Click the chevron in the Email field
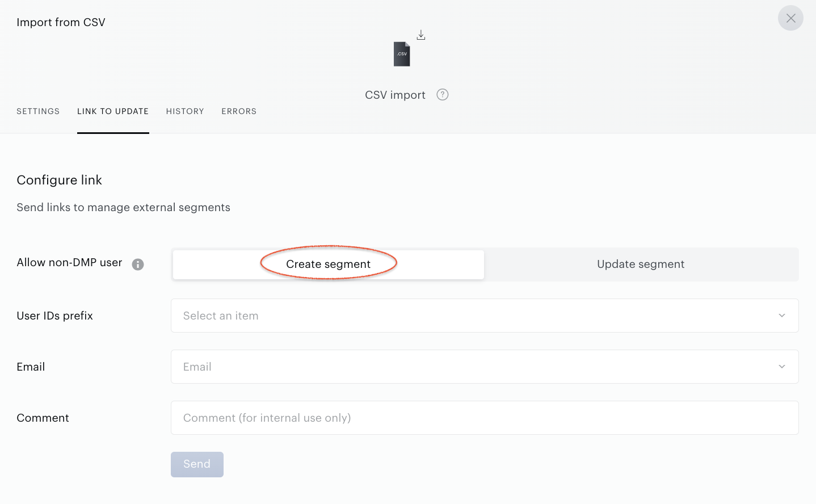This screenshot has height=504, width=816. pyautogui.click(x=782, y=367)
